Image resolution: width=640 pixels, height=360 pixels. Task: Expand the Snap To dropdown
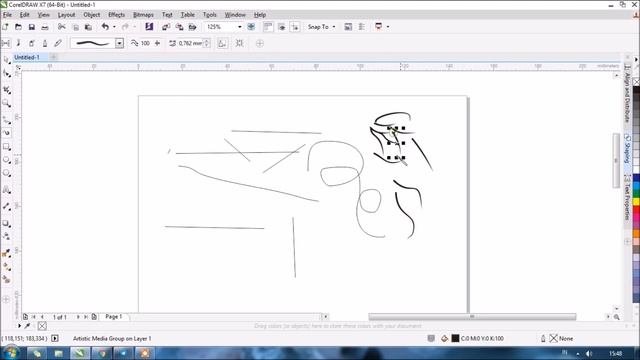click(334, 27)
